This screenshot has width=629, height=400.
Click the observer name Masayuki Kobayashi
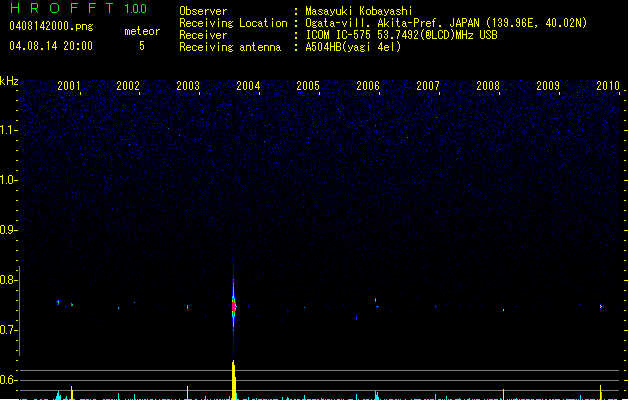pos(359,11)
